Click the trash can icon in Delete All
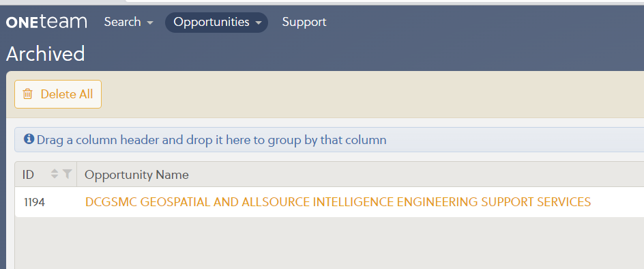The image size is (644, 269). point(27,94)
